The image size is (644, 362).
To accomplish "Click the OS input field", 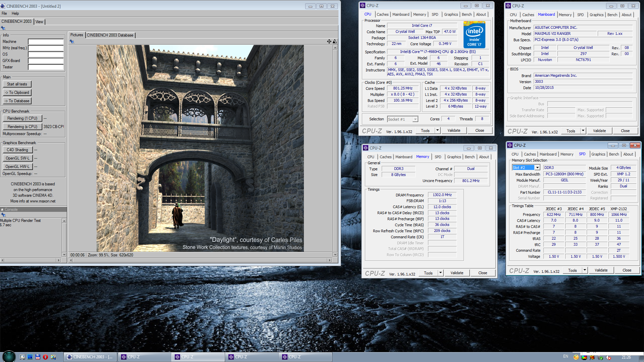I will click(x=46, y=54).
